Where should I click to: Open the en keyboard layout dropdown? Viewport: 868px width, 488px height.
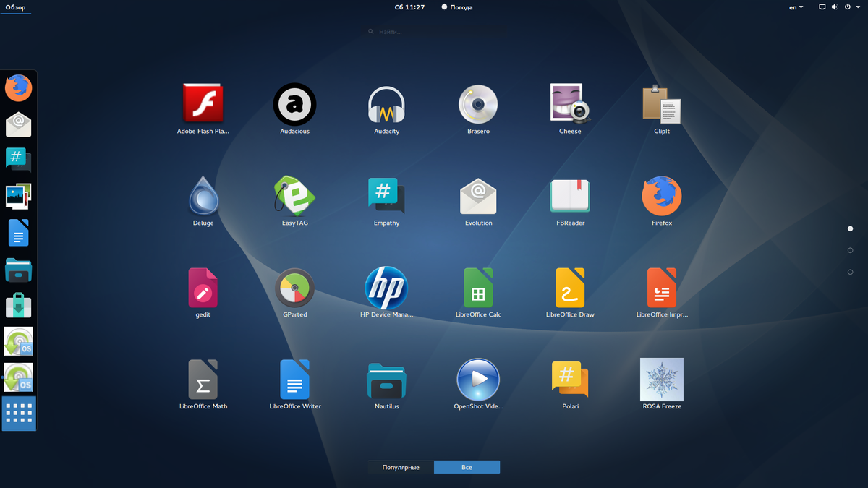coord(796,7)
